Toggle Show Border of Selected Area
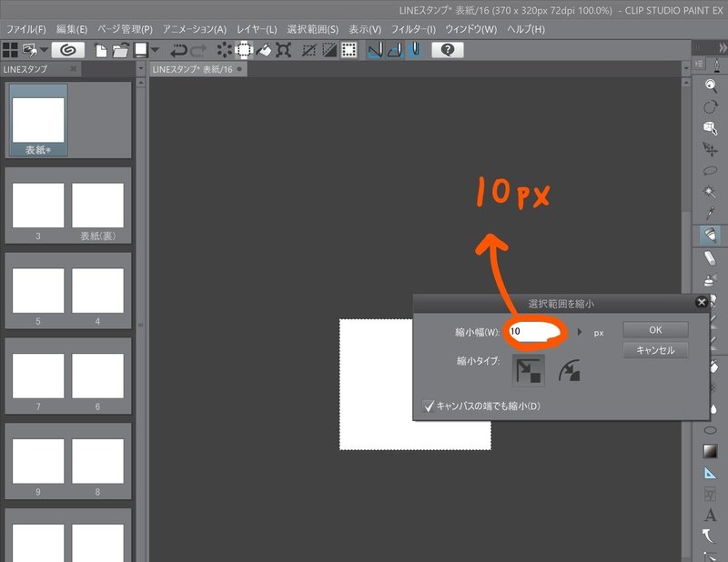This screenshot has height=562, width=728. 349,50
